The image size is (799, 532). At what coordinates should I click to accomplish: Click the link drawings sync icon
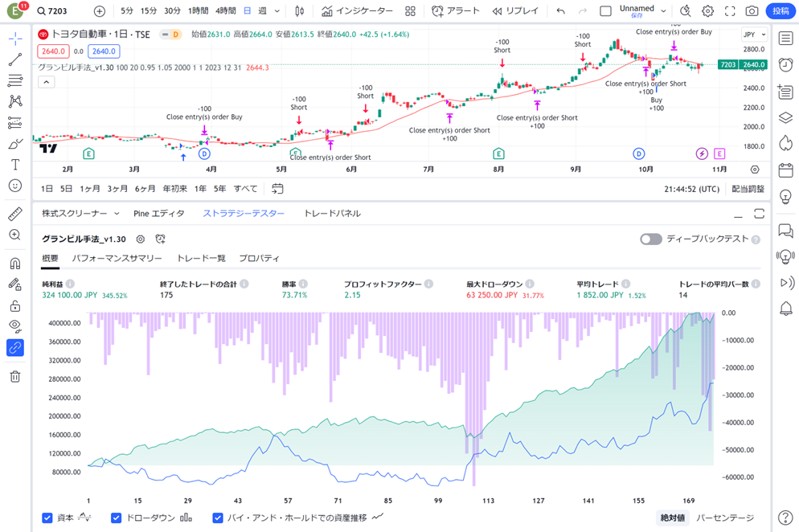[15, 347]
